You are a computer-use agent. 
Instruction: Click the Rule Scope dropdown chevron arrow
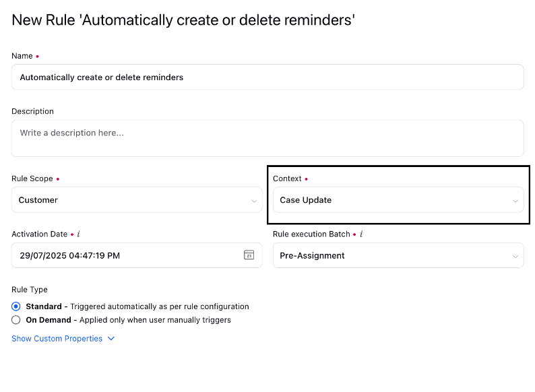coord(254,201)
